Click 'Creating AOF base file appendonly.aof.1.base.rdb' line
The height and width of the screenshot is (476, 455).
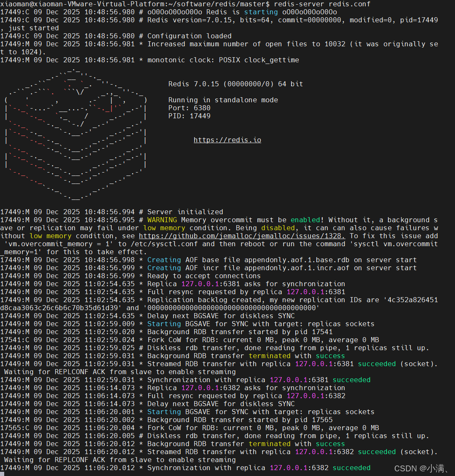click(x=209, y=260)
